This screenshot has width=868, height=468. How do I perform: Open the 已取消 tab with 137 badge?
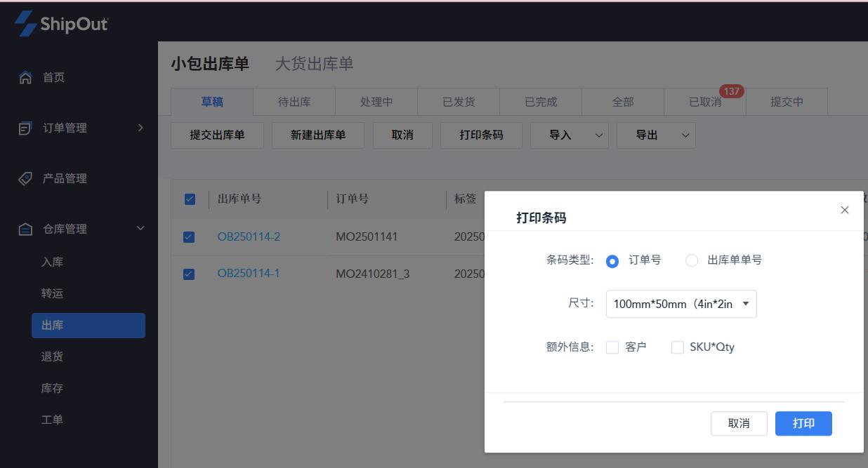click(704, 102)
